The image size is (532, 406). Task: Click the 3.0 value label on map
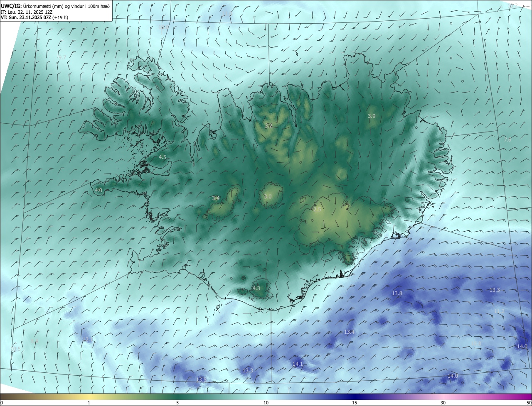[x=268, y=196]
